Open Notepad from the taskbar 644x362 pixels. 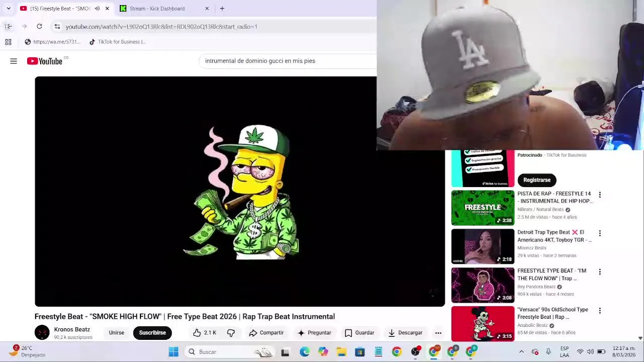[x=378, y=352]
